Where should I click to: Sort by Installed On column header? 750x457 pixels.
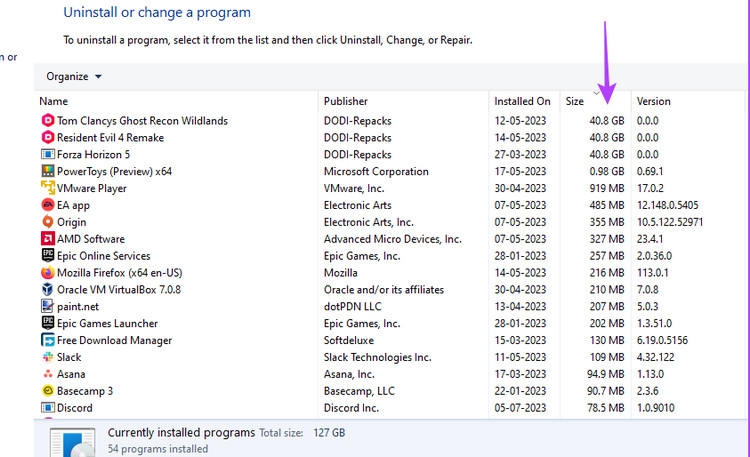pos(522,101)
